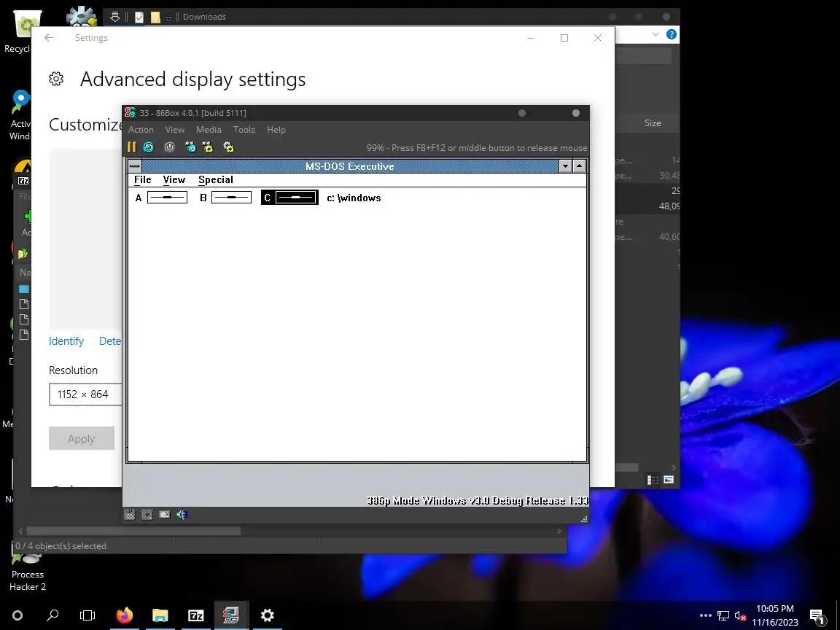Click the Windows Start button
This screenshot has width=840, height=630.
click(x=17, y=615)
